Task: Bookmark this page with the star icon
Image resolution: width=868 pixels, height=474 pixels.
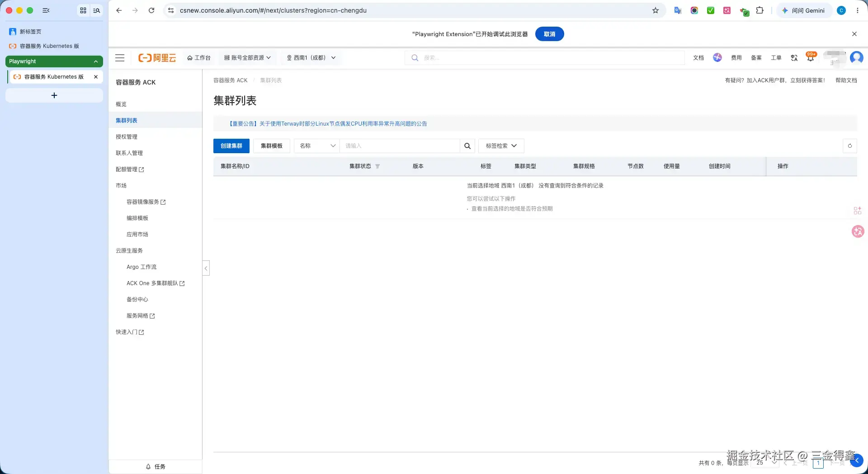Action: 656,10
